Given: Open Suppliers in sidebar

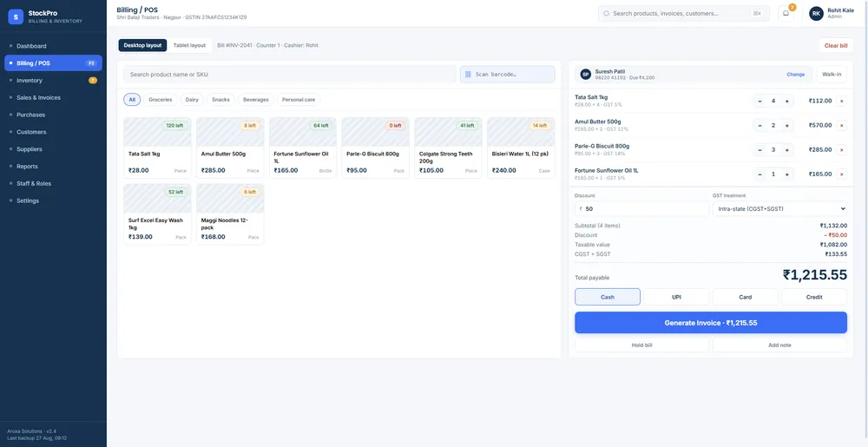Looking at the screenshot, I should click(53, 148).
